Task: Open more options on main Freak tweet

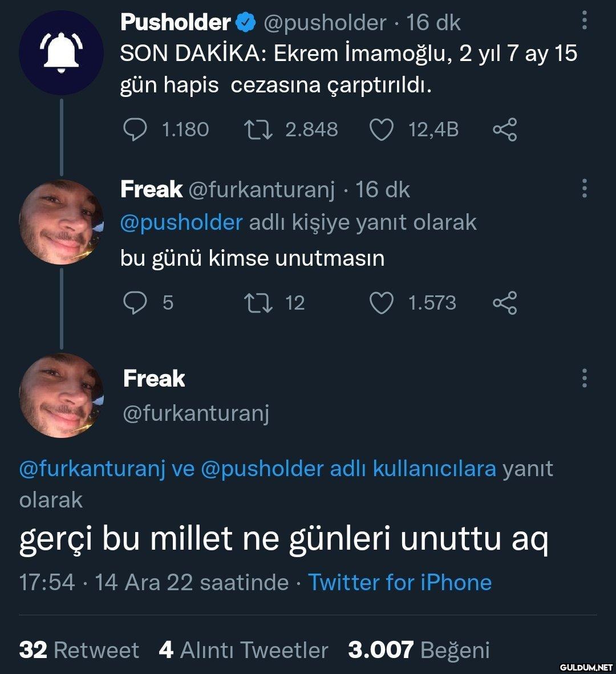Action: (583, 378)
